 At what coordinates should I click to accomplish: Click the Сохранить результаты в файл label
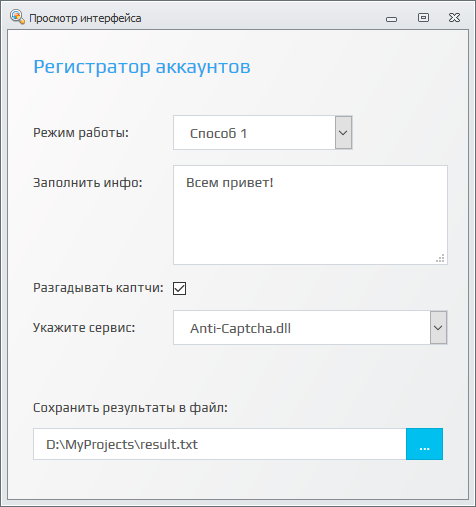click(130, 407)
